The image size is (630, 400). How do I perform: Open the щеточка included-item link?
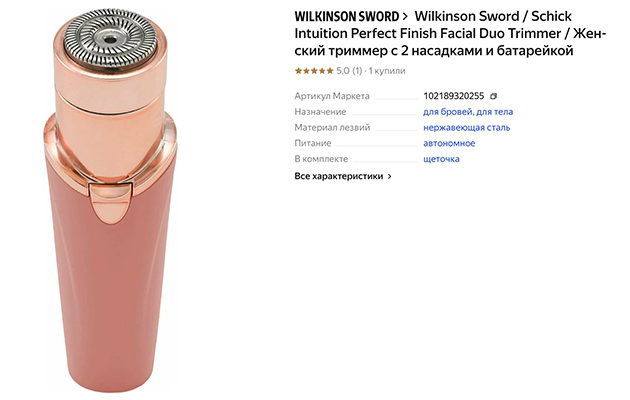[441, 159]
